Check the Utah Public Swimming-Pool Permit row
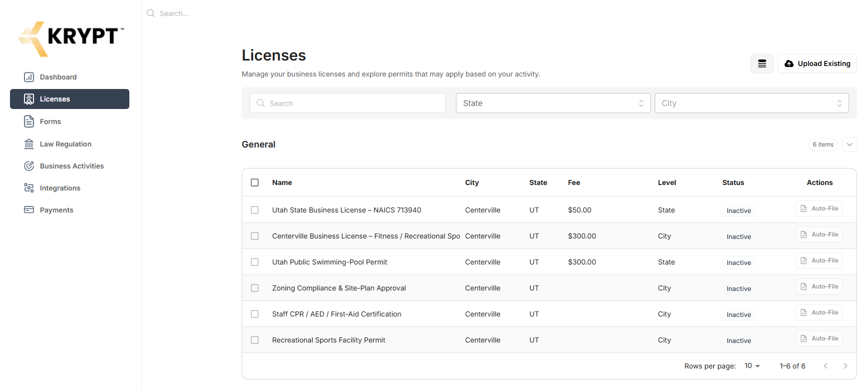Viewport: 868px width, 390px height. 255,262
